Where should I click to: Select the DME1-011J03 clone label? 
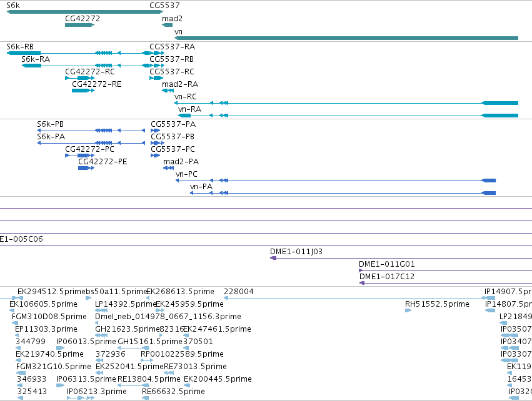click(296, 252)
